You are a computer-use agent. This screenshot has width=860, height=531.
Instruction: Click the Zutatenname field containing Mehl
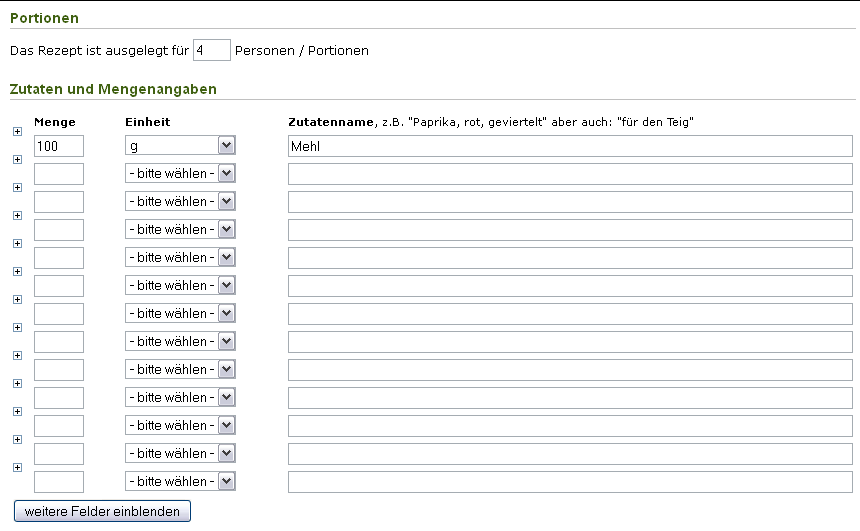tap(569, 146)
